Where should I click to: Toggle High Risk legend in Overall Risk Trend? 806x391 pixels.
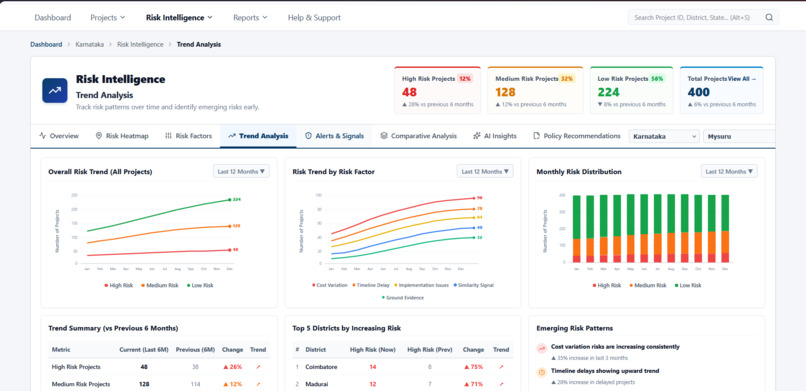[119, 285]
